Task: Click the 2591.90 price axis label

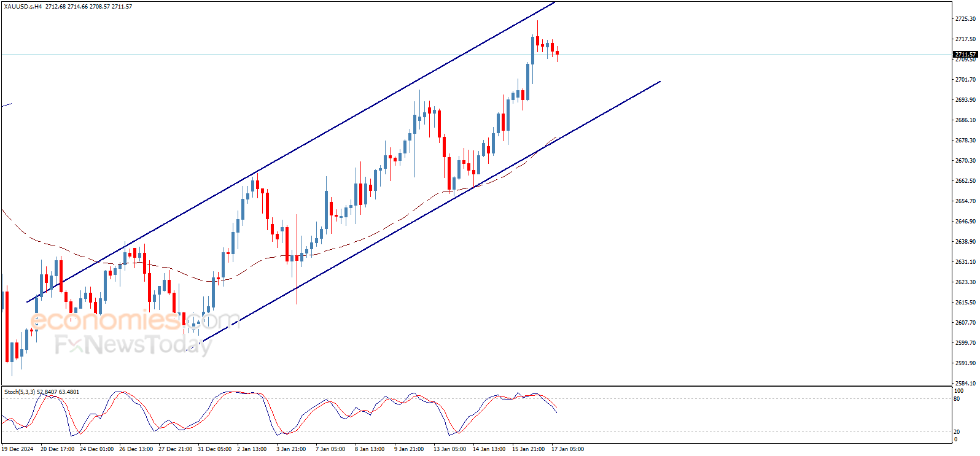Action: coord(965,363)
